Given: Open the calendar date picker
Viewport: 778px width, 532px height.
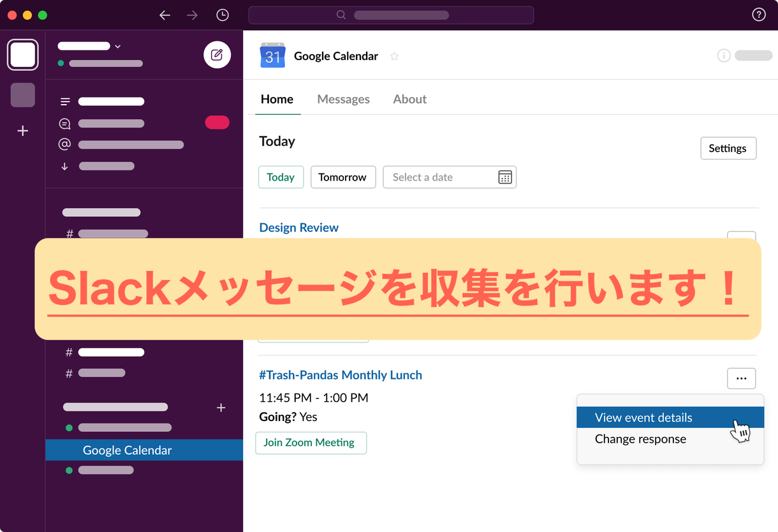Looking at the screenshot, I should tap(504, 177).
